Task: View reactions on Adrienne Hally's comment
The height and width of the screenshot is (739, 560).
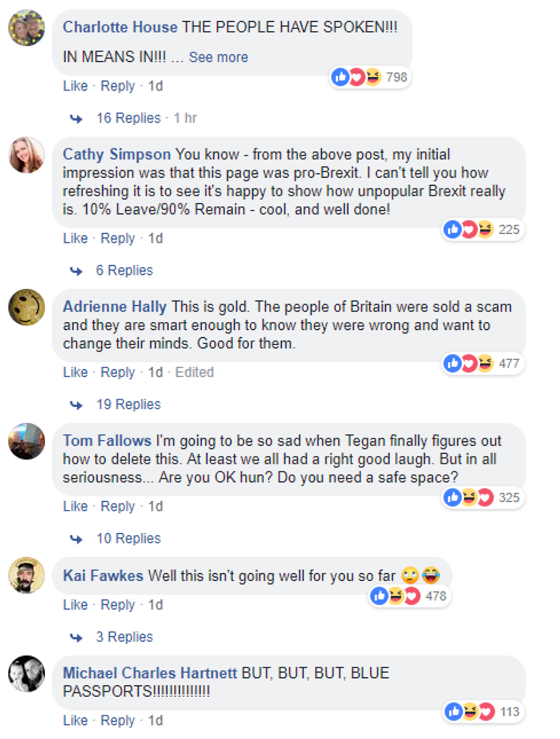Action: 482,363
